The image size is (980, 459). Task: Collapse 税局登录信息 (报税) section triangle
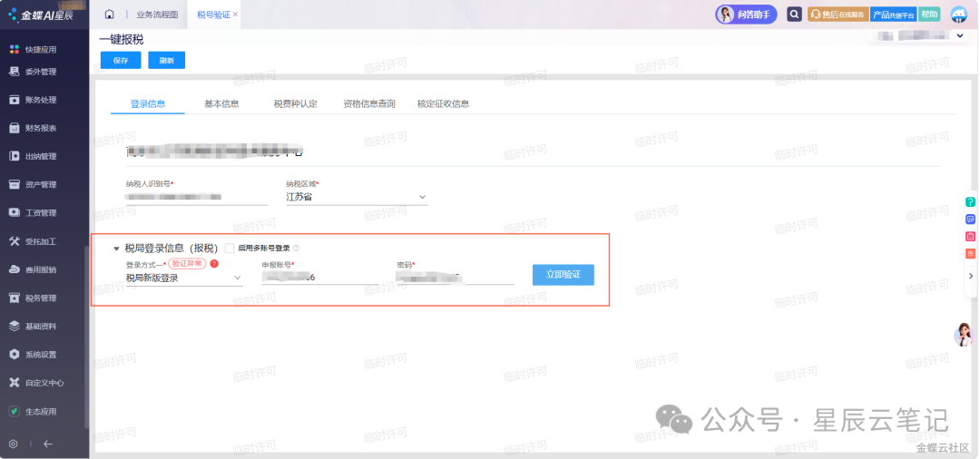pyautogui.click(x=115, y=249)
